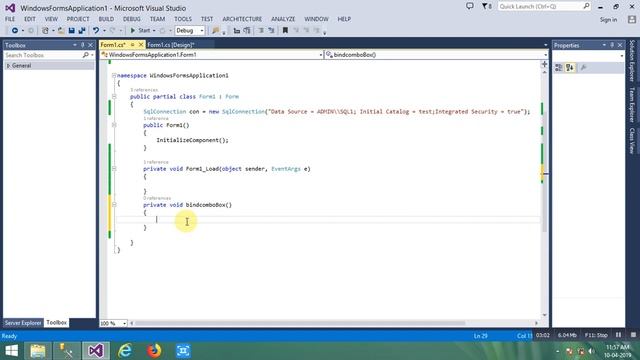Image resolution: width=640 pixels, height=360 pixels.
Task: Click the Property Pages wrench icon
Action: point(583,68)
